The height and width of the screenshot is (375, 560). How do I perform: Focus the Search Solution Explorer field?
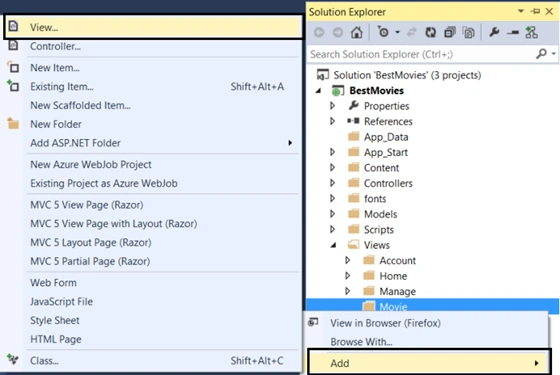(421, 54)
